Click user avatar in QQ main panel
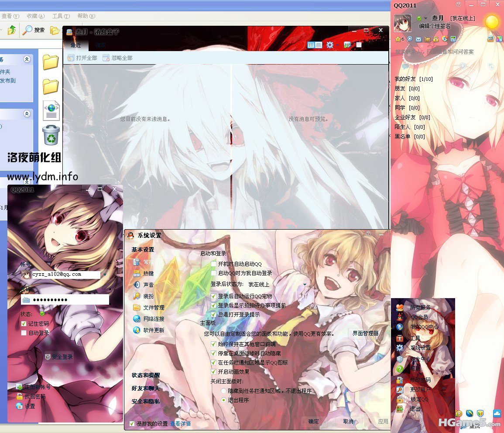 [x=403, y=23]
